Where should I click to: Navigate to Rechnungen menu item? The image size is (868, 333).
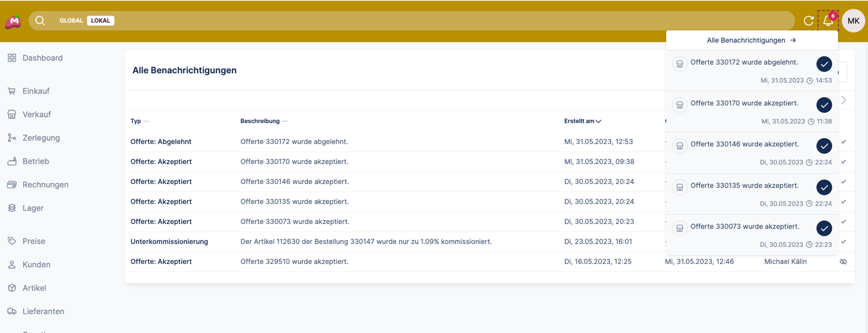(x=45, y=185)
